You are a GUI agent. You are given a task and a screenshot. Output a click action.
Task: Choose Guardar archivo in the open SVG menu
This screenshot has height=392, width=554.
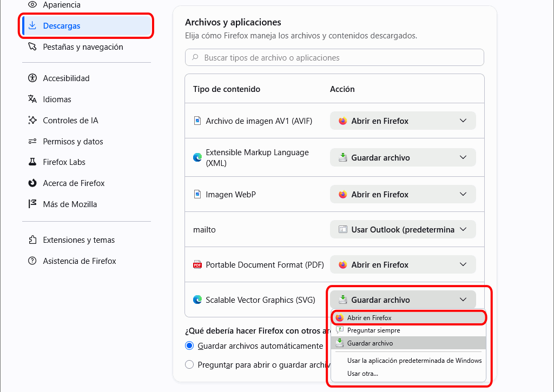tap(409, 343)
